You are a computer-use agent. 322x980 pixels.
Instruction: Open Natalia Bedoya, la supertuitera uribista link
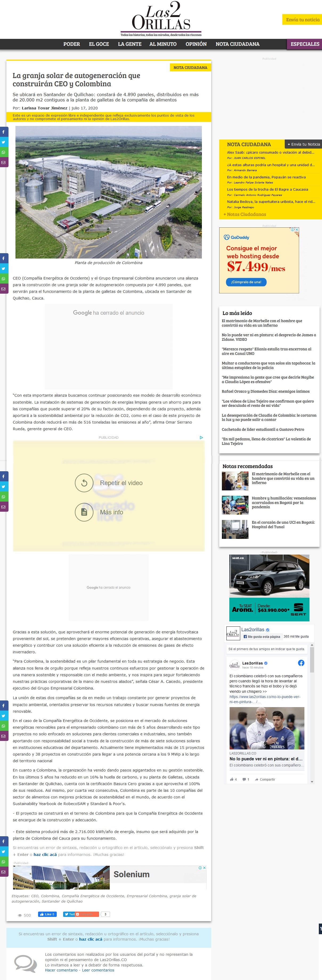click(x=271, y=202)
